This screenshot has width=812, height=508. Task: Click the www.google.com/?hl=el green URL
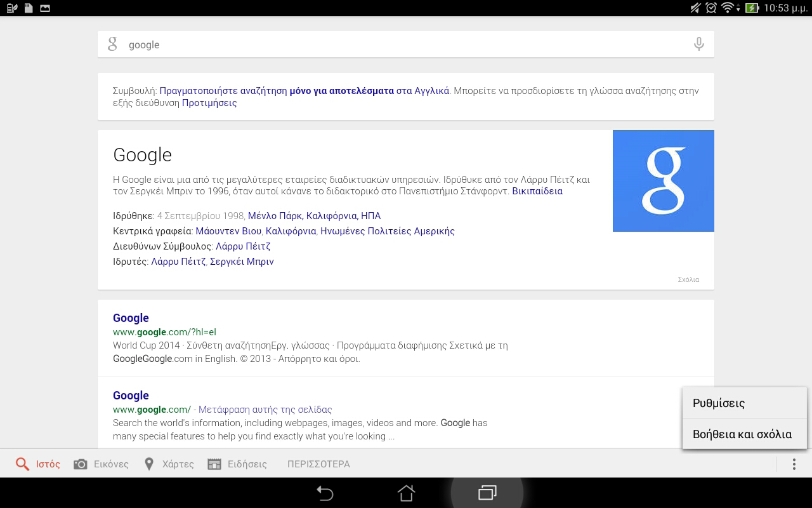pyautogui.click(x=165, y=332)
